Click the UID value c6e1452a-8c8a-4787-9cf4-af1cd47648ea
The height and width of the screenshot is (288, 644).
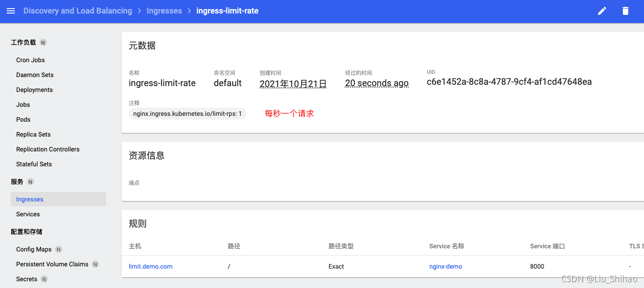pos(509,82)
